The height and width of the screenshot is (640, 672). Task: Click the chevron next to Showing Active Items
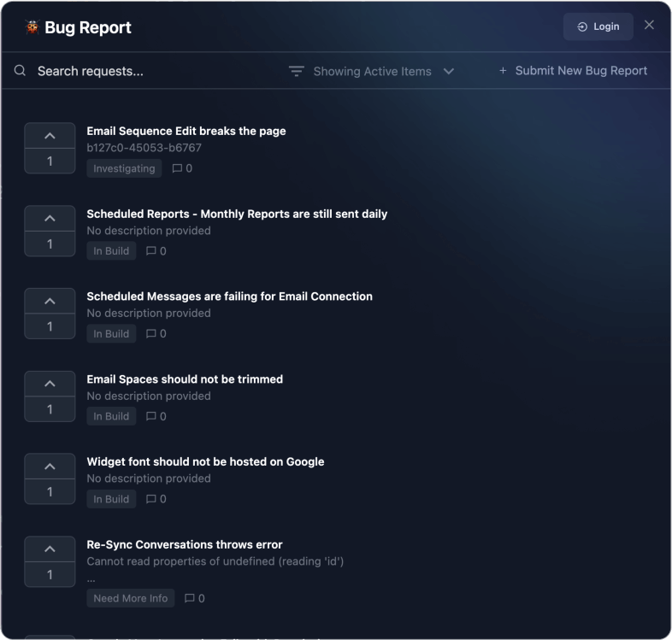(x=449, y=72)
